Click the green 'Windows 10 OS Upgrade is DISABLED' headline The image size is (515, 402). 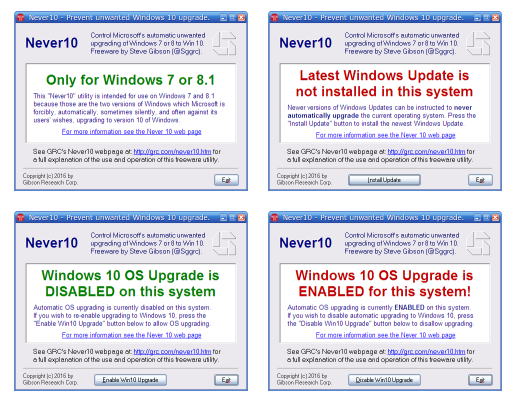130,283
